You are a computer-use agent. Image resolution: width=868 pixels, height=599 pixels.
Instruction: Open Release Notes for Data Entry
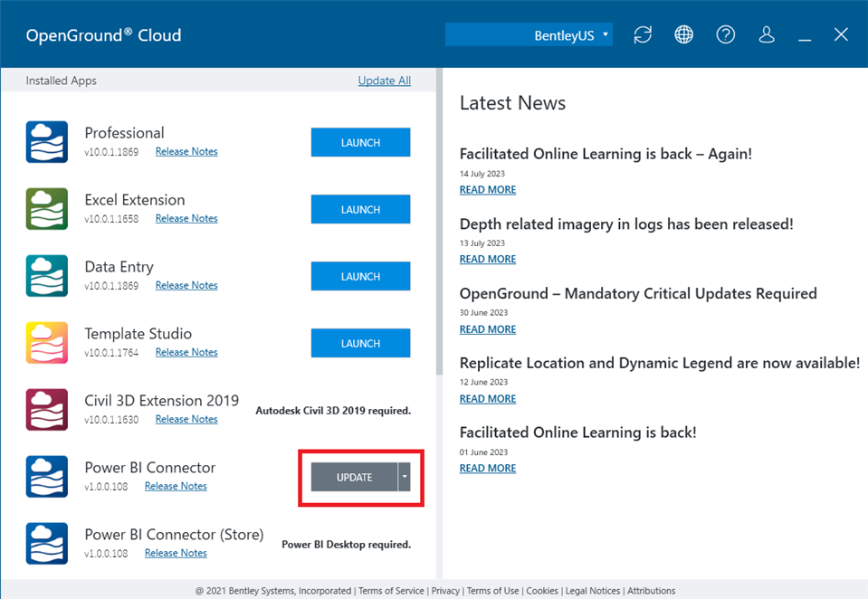pyautogui.click(x=186, y=286)
